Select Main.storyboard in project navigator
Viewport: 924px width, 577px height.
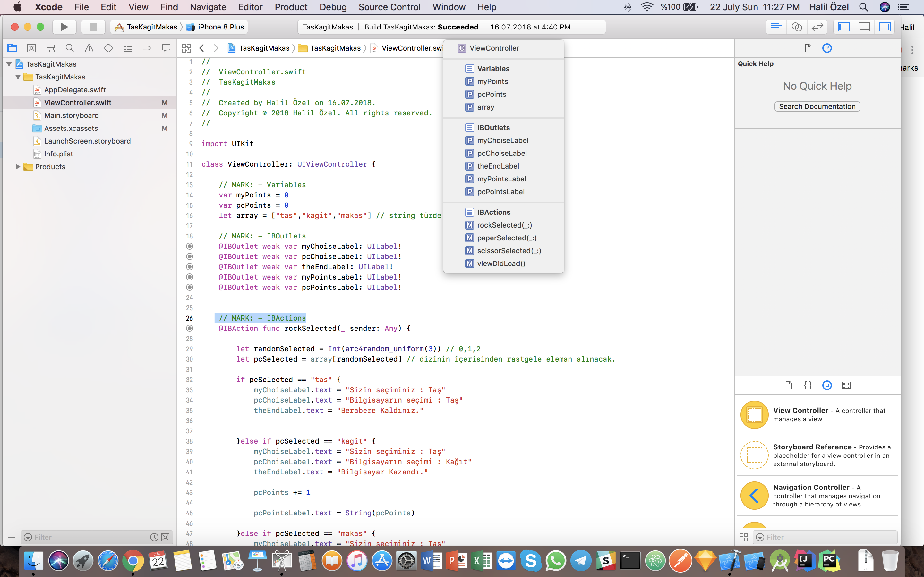72,115
